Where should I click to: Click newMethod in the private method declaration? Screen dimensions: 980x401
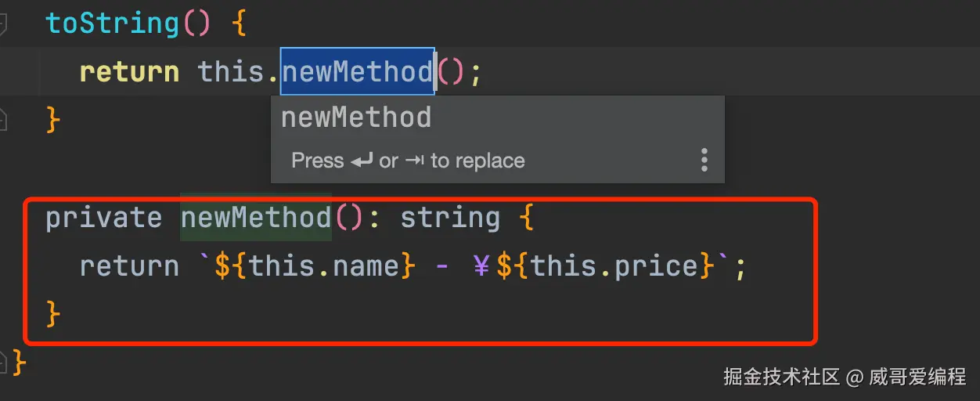pos(256,217)
